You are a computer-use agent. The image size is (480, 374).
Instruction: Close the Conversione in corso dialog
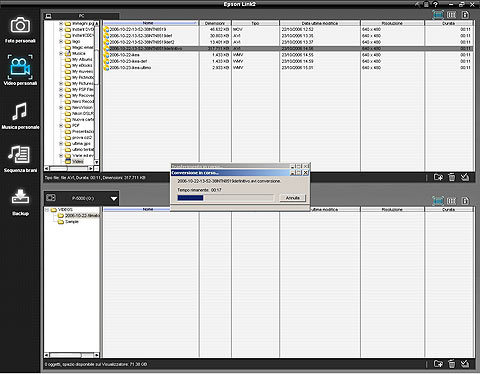(305, 173)
